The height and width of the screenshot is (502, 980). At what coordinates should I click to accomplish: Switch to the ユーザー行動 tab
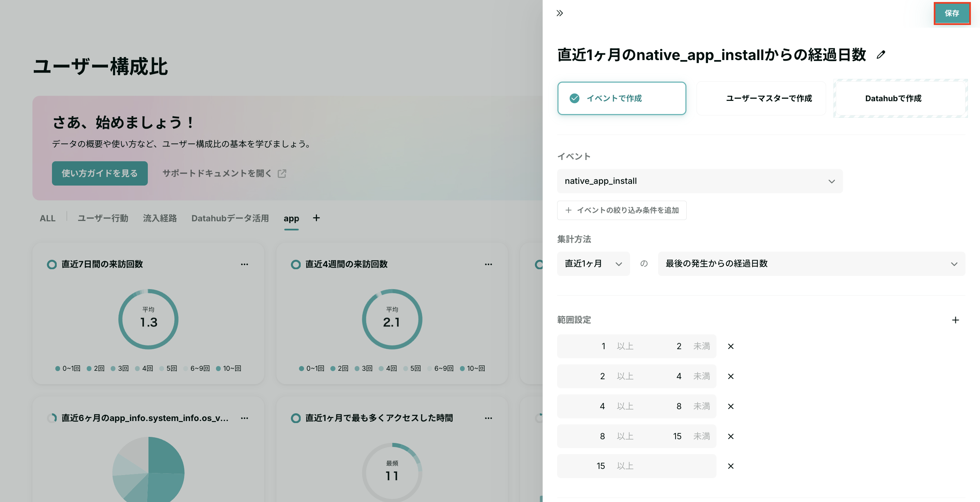[x=103, y=218]
